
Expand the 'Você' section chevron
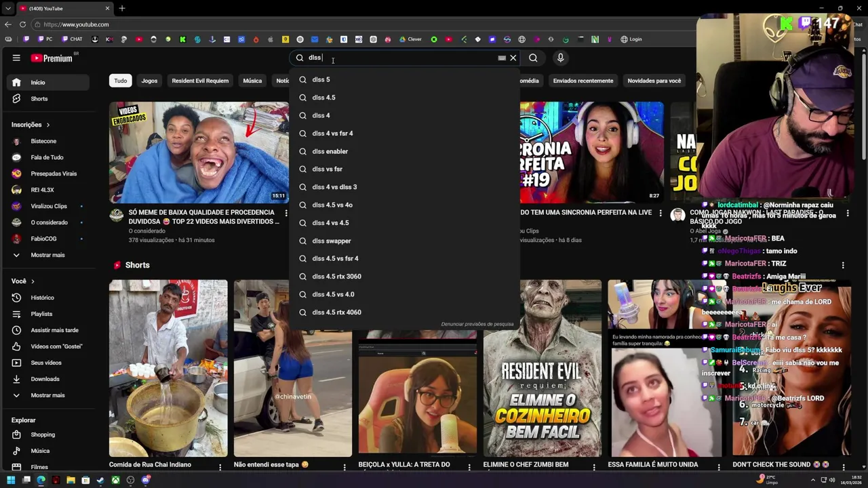32,281
